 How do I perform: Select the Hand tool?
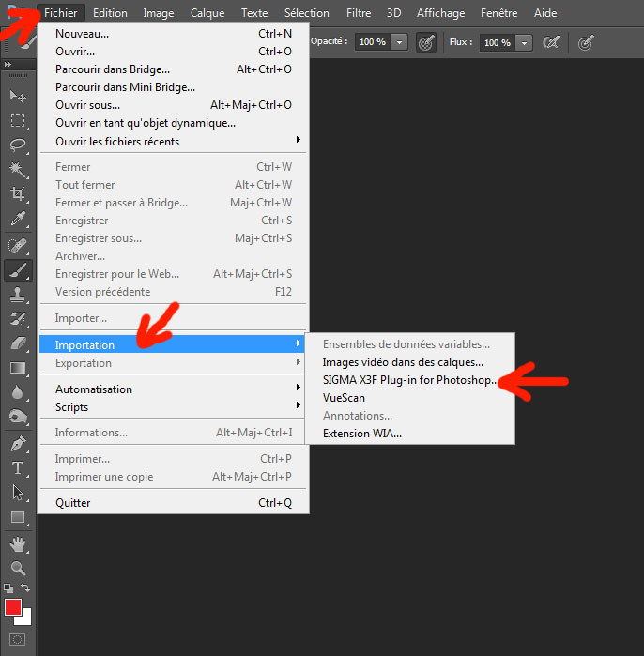18,544
